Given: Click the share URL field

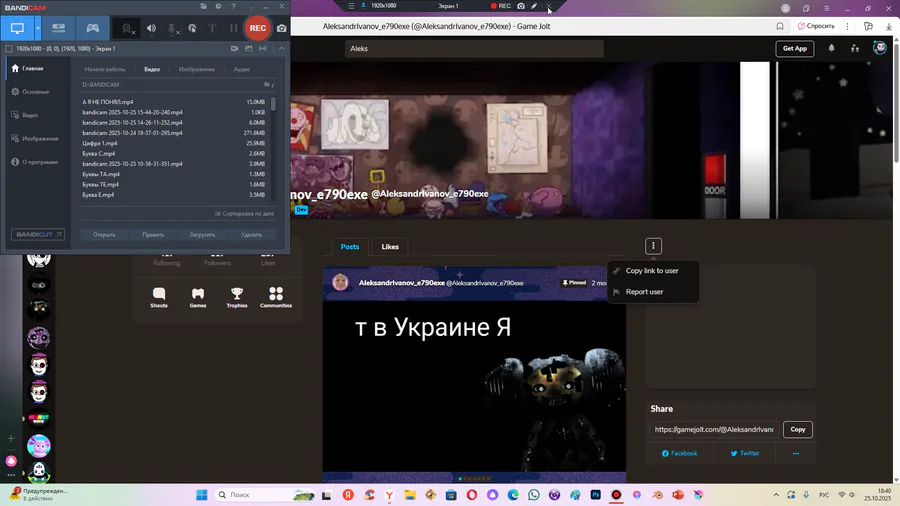Looking at the screenshot, I should pos(715,430).
